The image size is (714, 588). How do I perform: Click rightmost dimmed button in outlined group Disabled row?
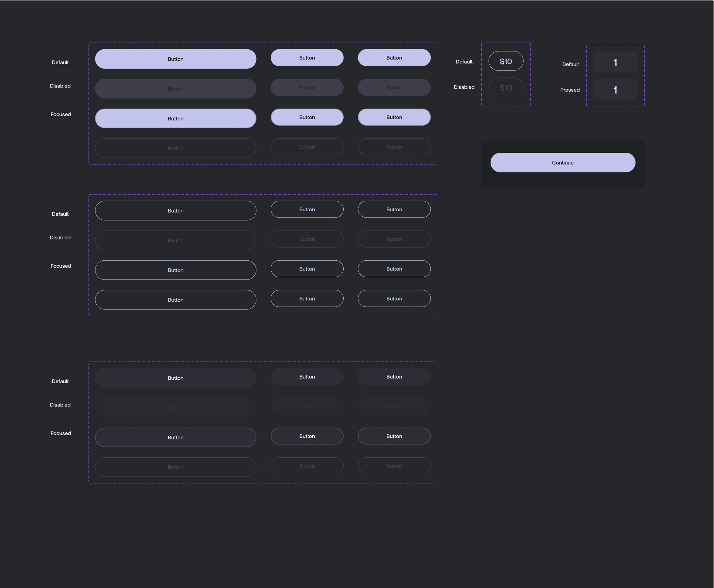pos(394,239)
